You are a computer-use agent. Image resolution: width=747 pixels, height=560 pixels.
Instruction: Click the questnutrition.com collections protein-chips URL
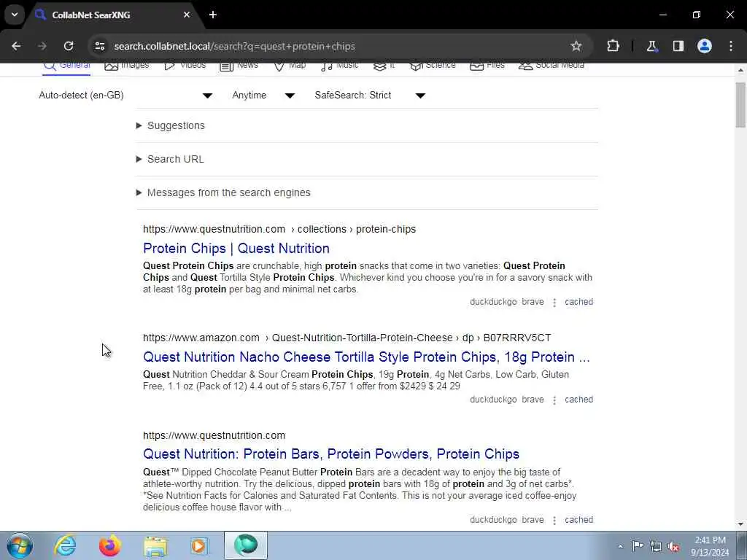point(279,229)
